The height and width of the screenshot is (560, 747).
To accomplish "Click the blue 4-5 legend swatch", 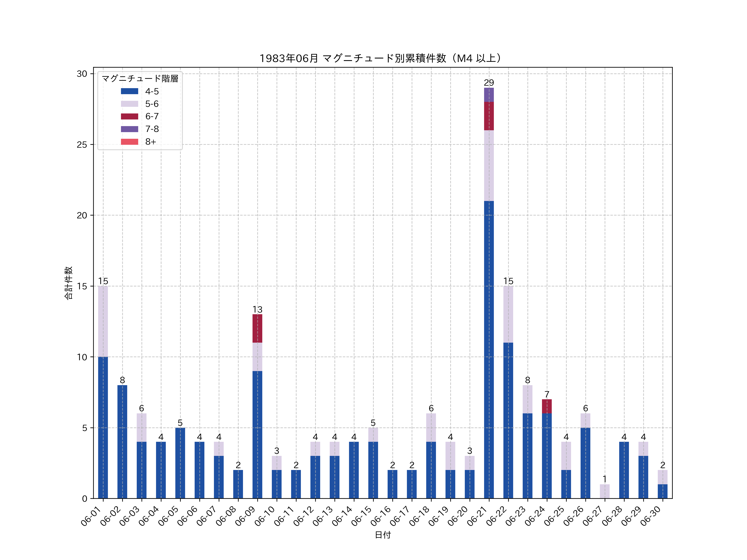I will pos(129,91).
